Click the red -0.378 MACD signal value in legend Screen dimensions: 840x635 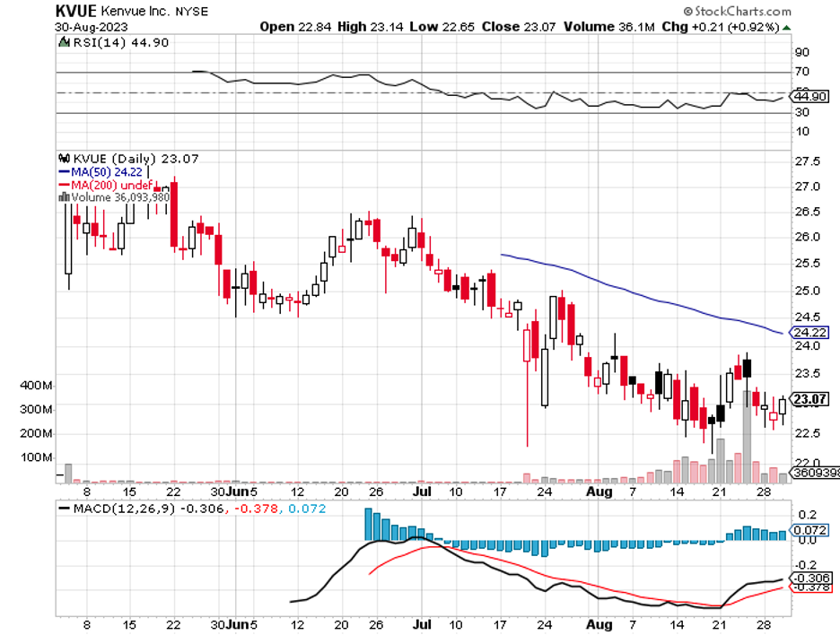click(254, 509)
